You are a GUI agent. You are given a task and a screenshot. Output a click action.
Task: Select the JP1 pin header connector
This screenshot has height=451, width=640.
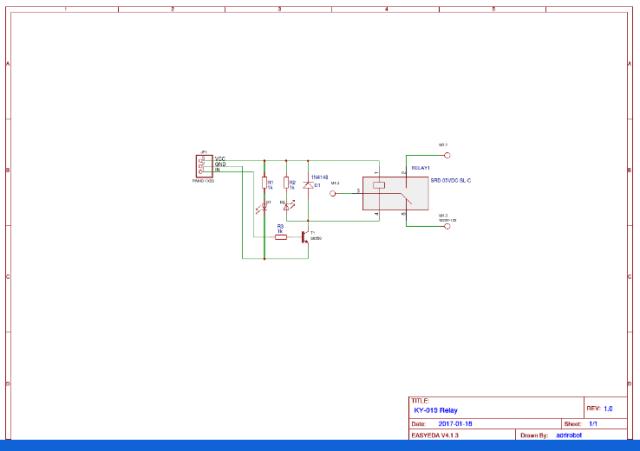pyautogui.click(x=202, y=165)
